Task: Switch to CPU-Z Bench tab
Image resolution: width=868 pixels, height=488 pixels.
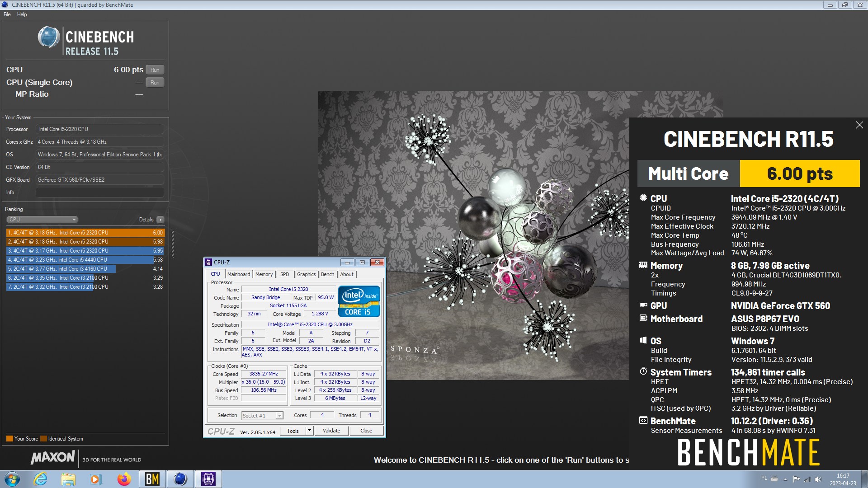Action: (328, 274)
